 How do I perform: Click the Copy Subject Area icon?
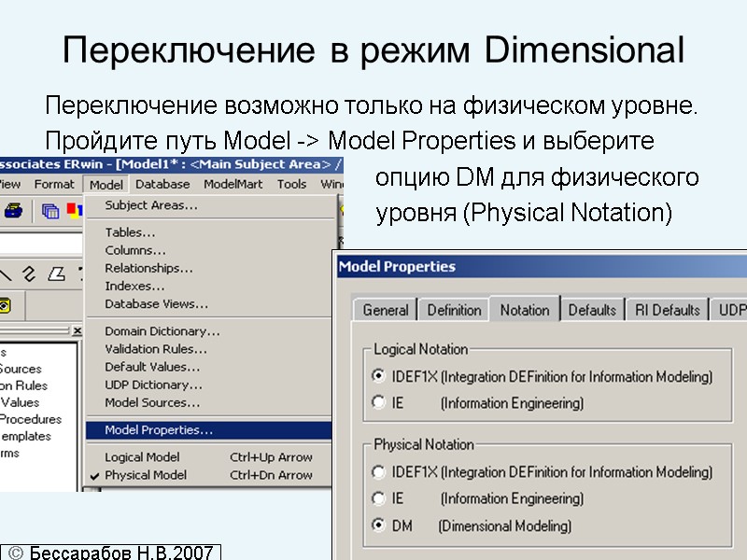[49, 212]
